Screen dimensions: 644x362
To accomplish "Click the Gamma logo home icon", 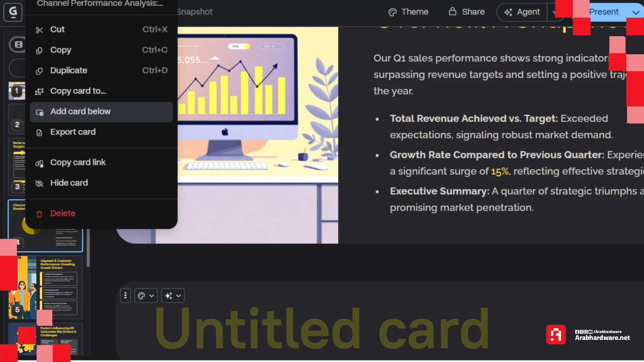I will (13, 12).
